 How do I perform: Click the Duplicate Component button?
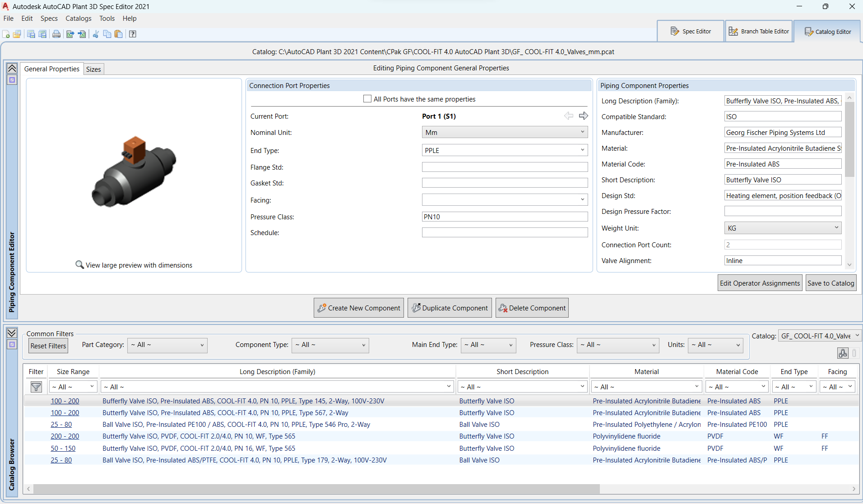click(x=450, y=308)
